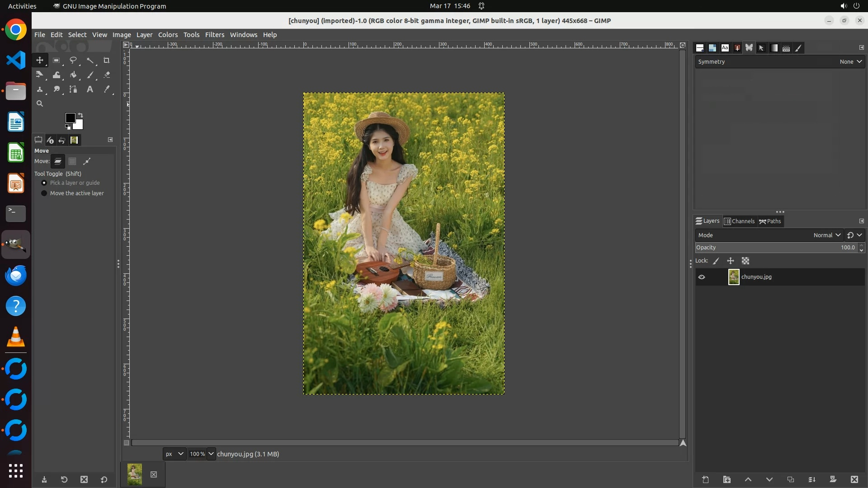868x488 pixels.
Task: Select 'Pick a layer or guide' option
Action: [x=44, y=183]
